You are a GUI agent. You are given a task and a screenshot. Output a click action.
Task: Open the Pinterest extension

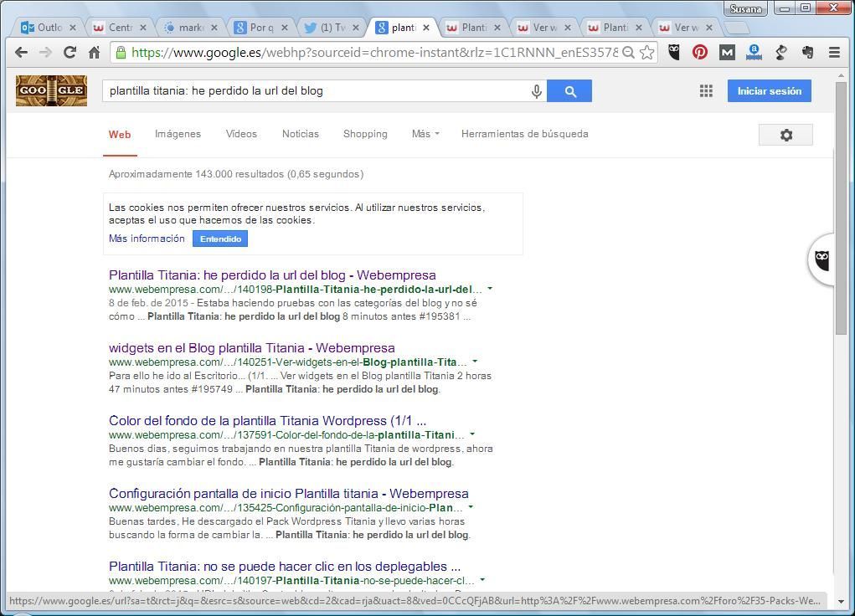click(x=700, y=53)
